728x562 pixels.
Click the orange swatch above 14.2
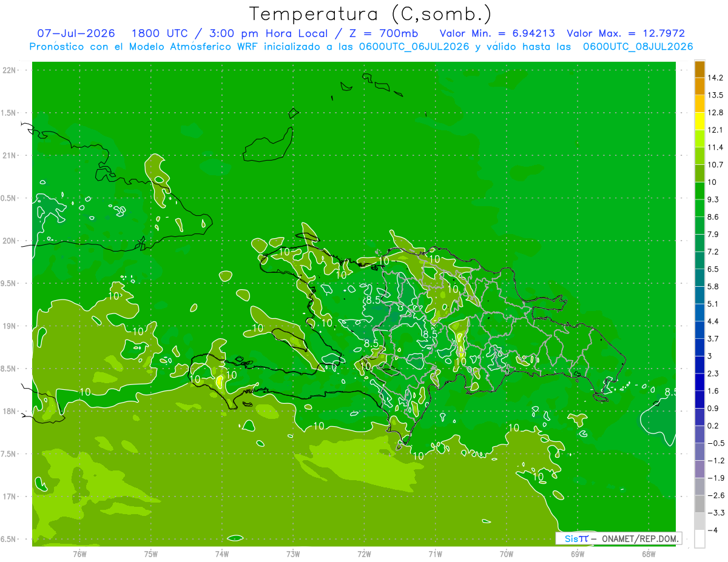point(699,69)
